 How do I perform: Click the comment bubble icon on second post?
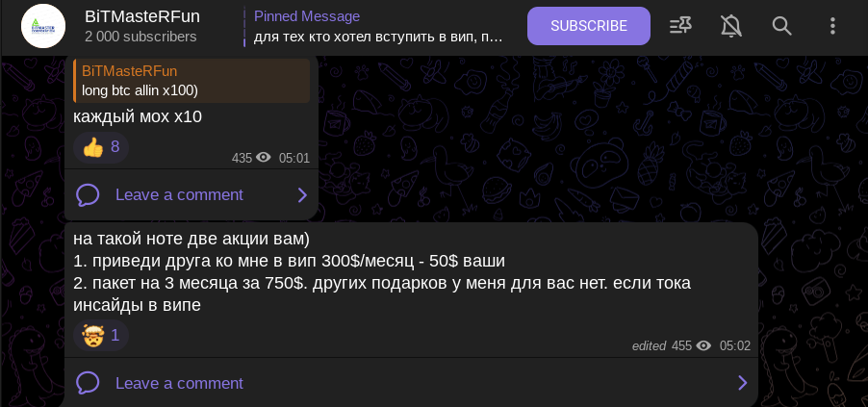[x=88, y=384]
